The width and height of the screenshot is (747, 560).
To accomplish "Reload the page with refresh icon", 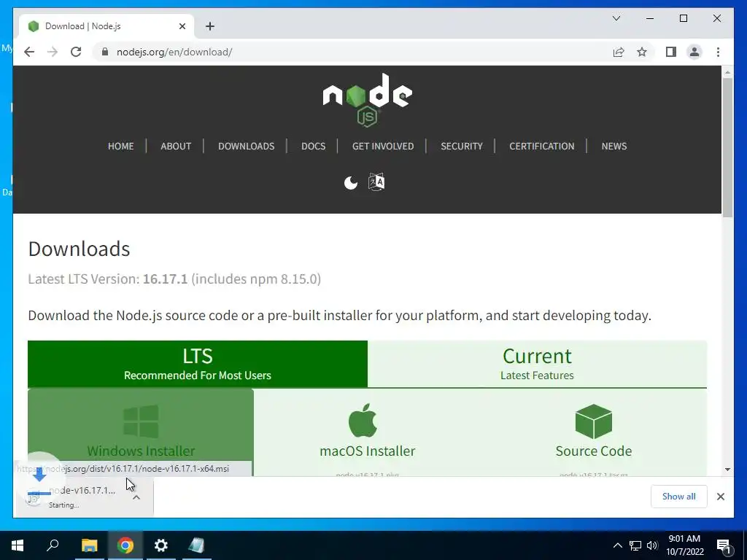I will [x=76, y=52].
